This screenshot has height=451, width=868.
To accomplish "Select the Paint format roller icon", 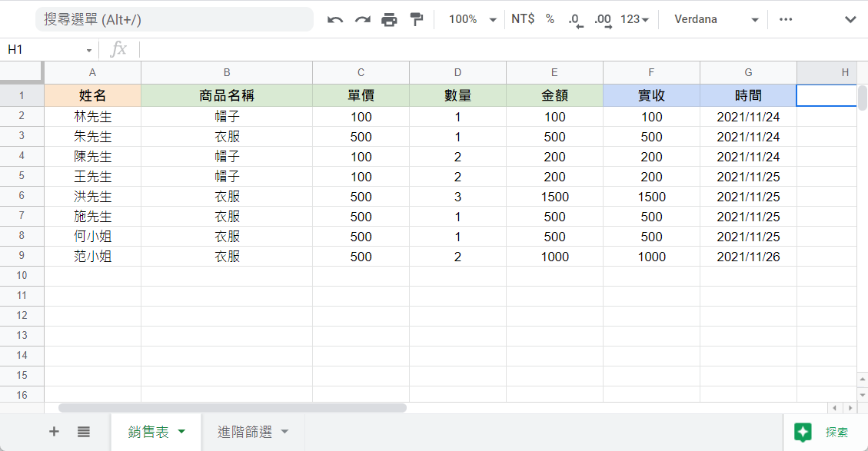I will 417,19.
